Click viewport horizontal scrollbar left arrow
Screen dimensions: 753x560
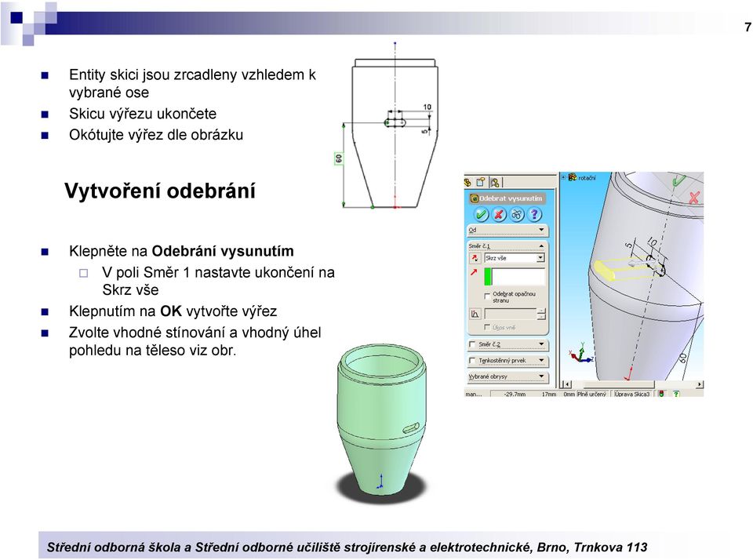(567, 384)
